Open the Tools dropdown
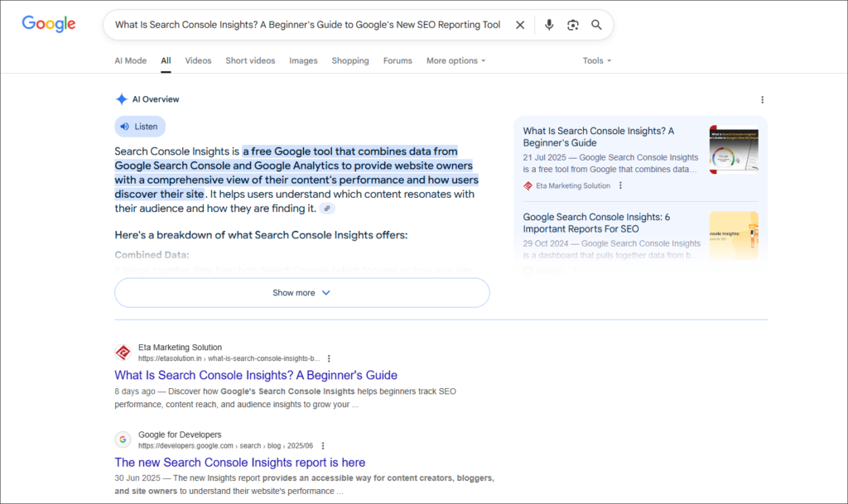The image size is (848, 504). pos(596,60)
